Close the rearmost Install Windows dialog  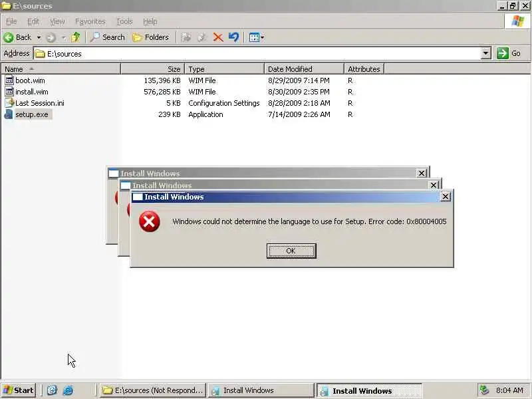pos(422,173)
